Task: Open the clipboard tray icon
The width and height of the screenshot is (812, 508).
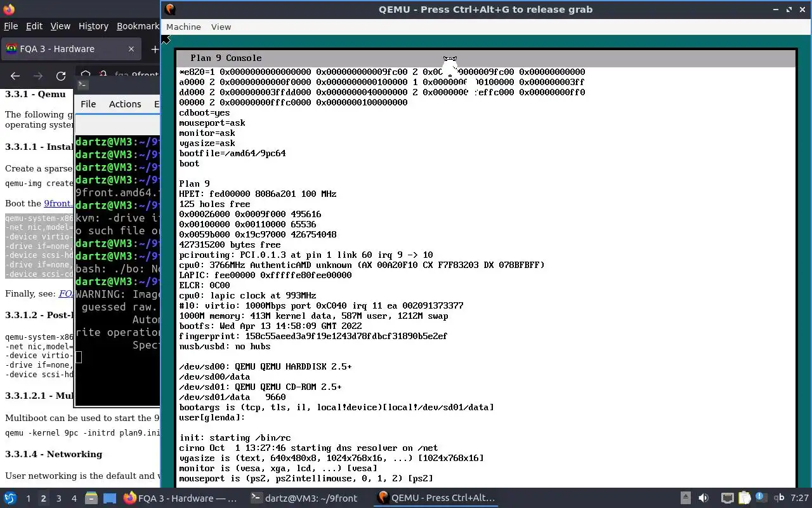Action: [x=744, y=498]
